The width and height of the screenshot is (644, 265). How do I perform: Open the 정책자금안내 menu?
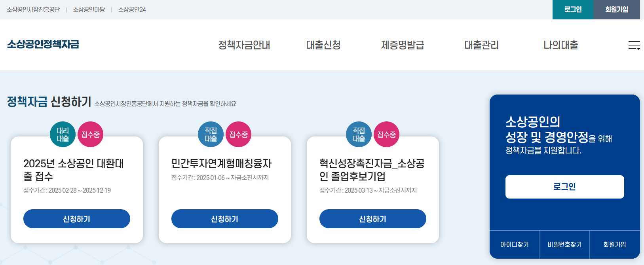click(x=244, y=45)
